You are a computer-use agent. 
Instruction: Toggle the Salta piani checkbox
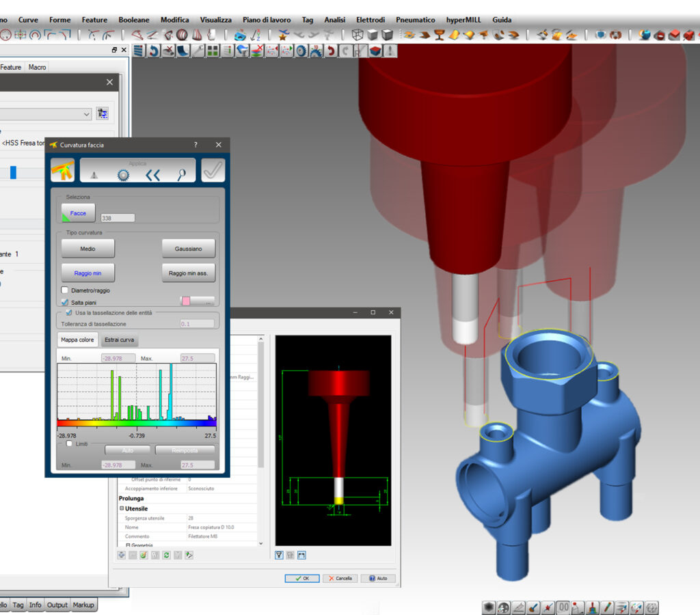(x=65, y=301)
